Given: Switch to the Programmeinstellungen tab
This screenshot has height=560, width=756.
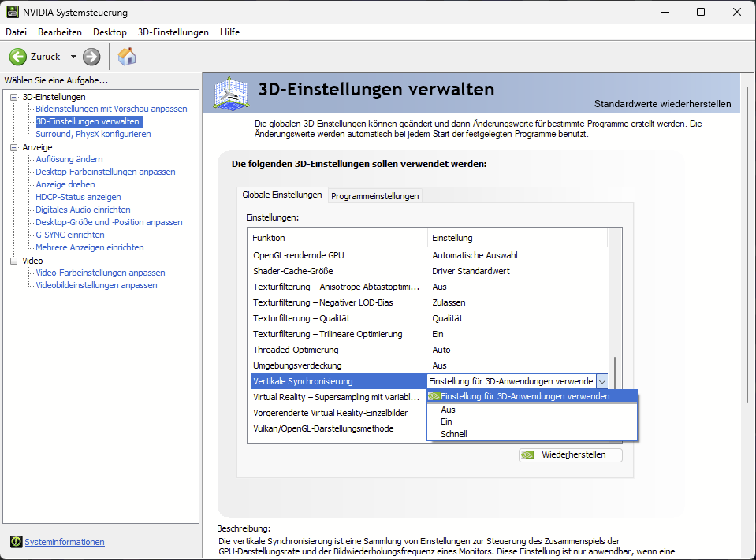Looking at the screenshot, I should [x=375, y=196].
